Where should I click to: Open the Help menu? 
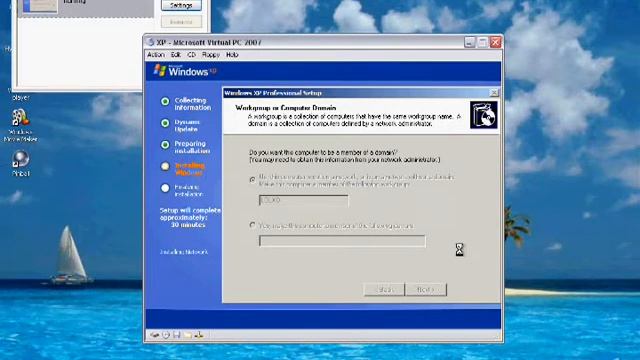[232, 55]
